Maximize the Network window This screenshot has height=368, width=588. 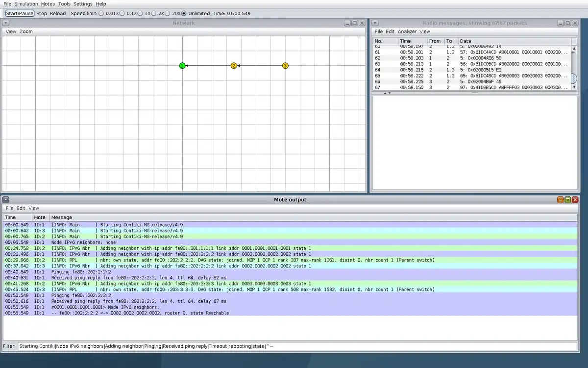pos(354,23)
